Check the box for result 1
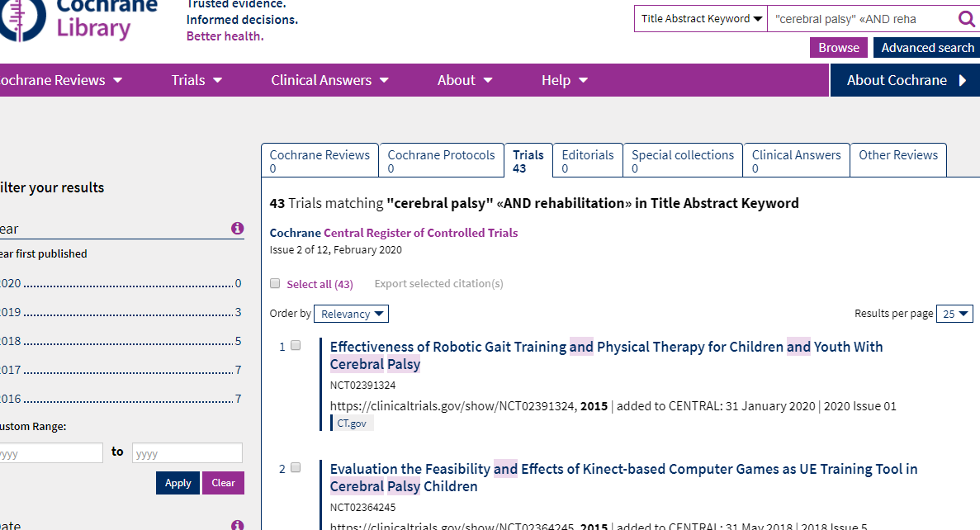Screen dimensions: 980x530 point(296,346)
